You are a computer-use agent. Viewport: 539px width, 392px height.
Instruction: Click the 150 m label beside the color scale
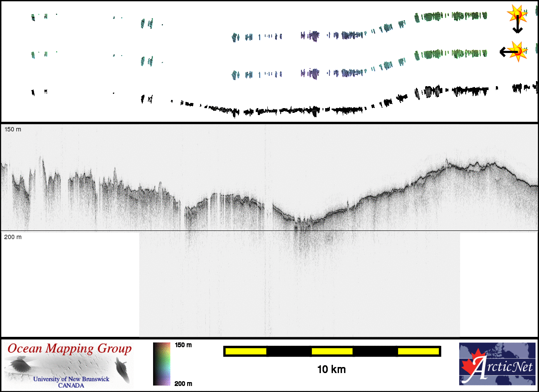(x=183, y=345)
